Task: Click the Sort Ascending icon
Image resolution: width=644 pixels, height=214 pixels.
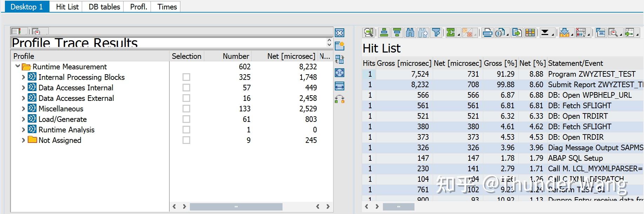Action: pyautogui.click(x=384, y=33)
